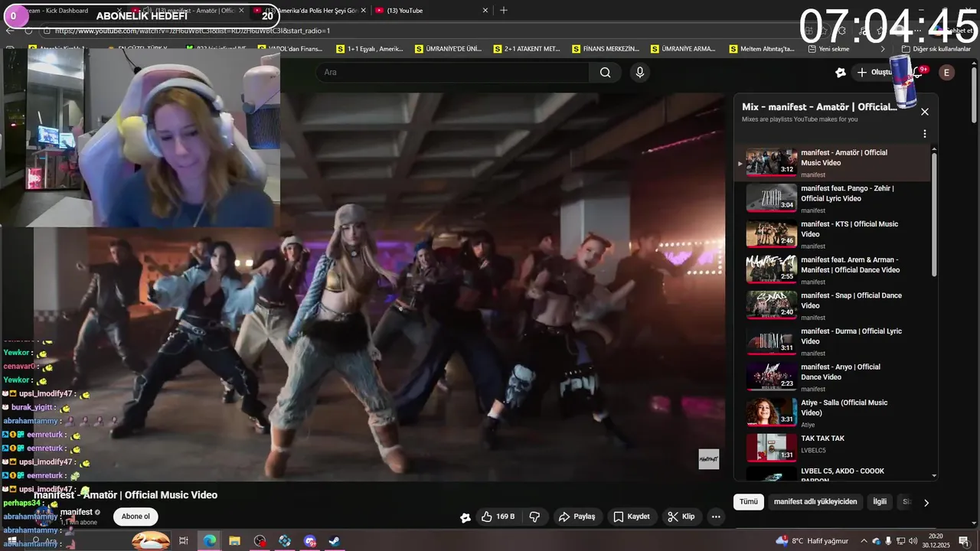Image resolution: width=980 pixels, height=551 pixels.
Task: Click the manifest watermark on video
Action: tap(709, 459)
